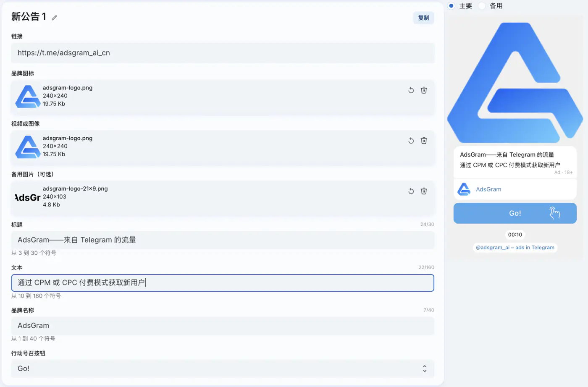
Task: Click preview text 通过 CPM 或 CPC 付费模式获取新用户
Action: click(x=510, y=165)
